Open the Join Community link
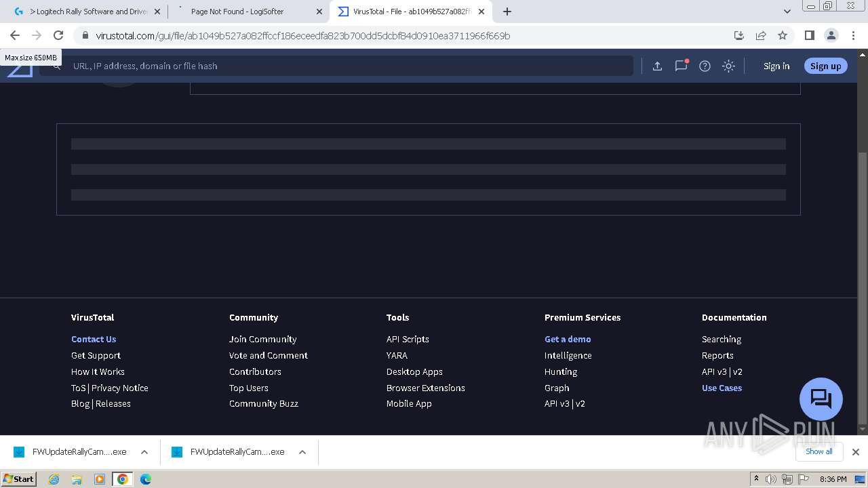The width and height of the screenshot is (868, 488). 262,339
